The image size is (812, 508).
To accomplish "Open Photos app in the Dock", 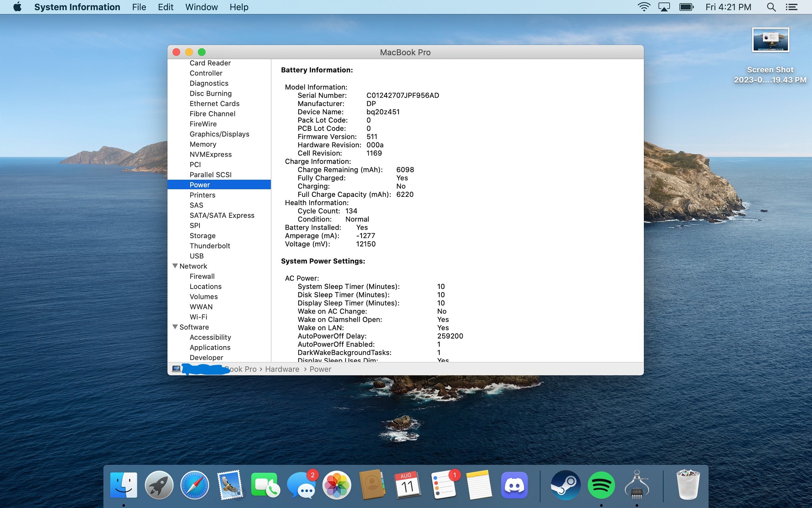I will coord(337,485).
